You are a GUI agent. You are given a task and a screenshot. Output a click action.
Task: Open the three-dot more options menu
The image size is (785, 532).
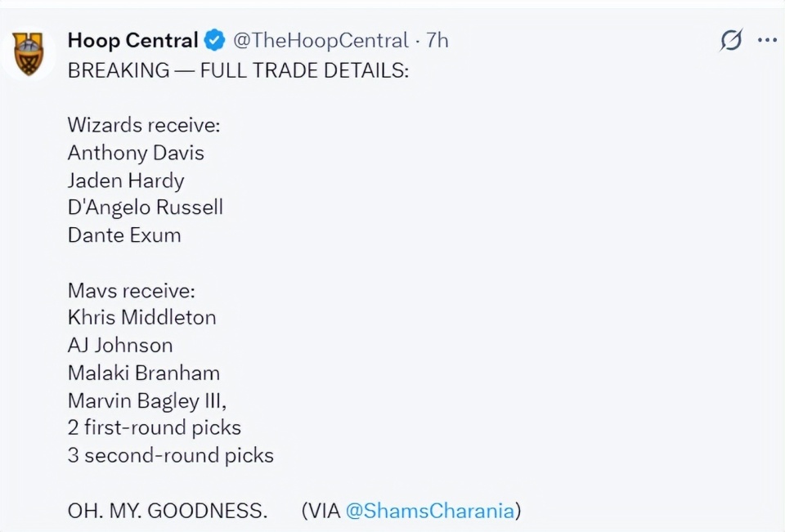click(x=767, y=41)
